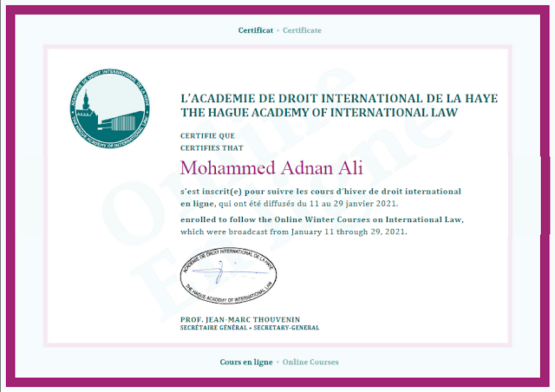Click 'SECRÉTAIRE GÉNÉRAL' title text
This screenshot has height=392, width=555.
point(214,328)
